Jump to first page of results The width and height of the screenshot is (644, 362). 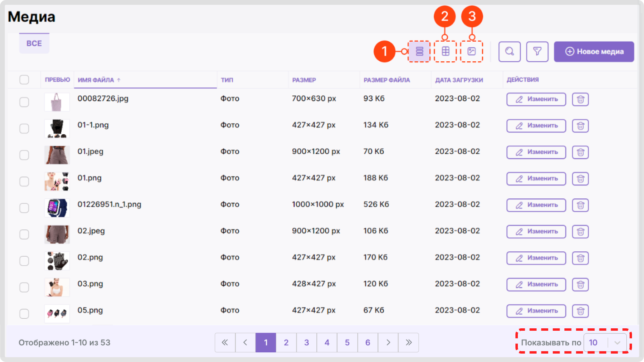[225, 342]
